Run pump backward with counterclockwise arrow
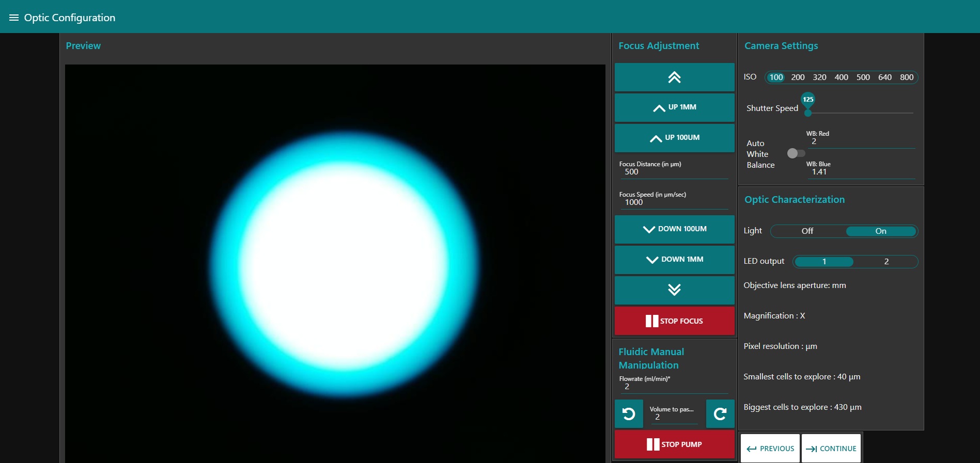 tap(629, 414)
